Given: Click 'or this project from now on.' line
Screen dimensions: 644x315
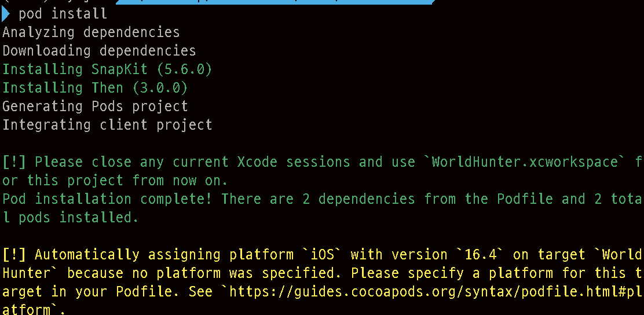Looking at the screenshot, I should 115,180.
